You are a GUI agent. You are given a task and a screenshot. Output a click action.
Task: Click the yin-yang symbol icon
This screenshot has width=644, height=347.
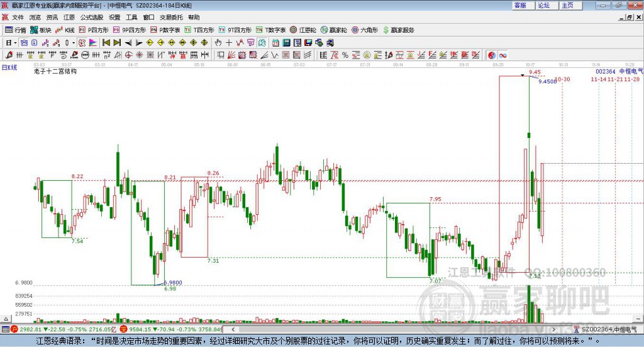click(x=492, y=55)
